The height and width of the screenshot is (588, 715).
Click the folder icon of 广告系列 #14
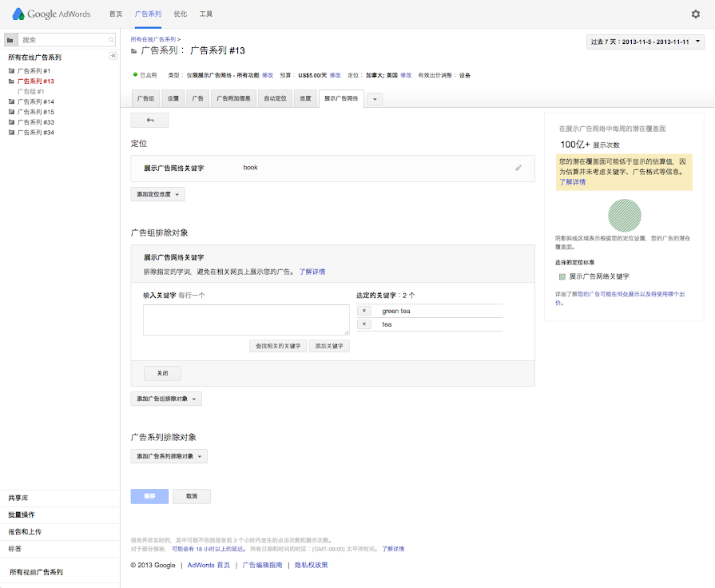pos(11,101)
